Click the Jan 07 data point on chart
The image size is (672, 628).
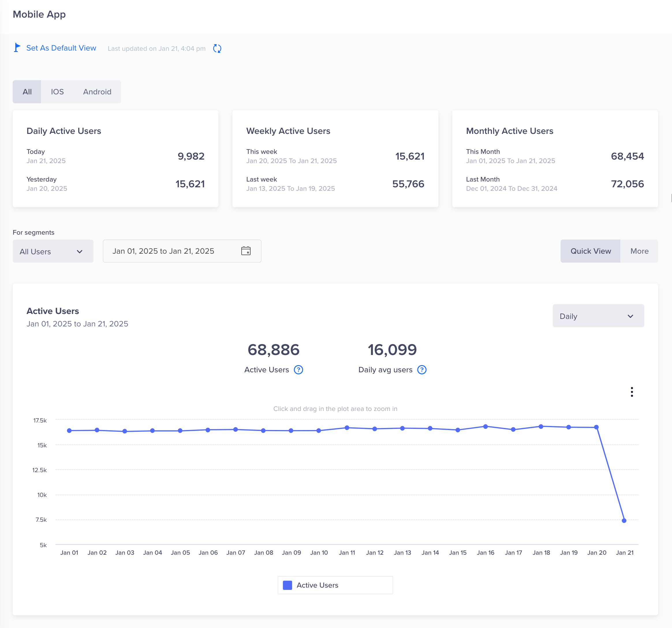(236, 430)
